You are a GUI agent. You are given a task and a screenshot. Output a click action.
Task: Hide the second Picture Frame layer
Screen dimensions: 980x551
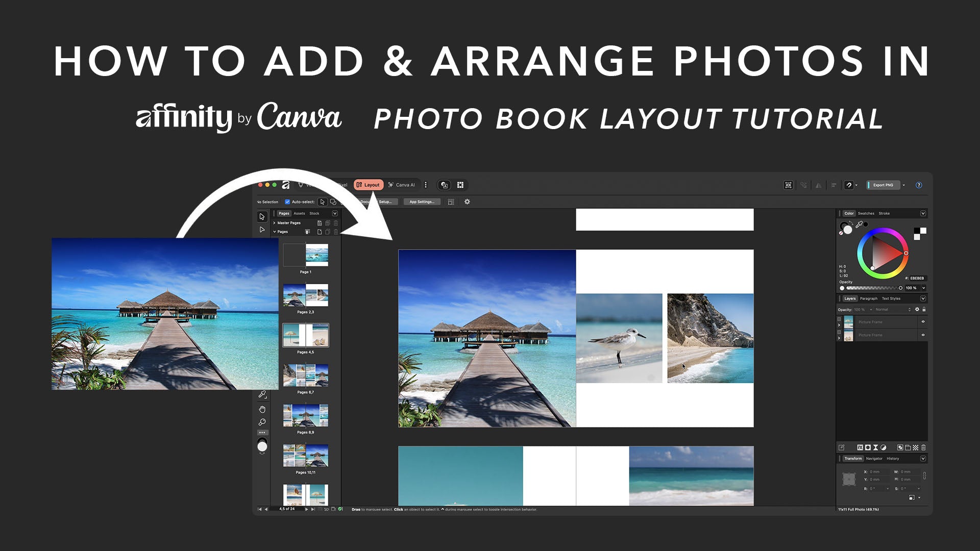(x=923, y=335)
